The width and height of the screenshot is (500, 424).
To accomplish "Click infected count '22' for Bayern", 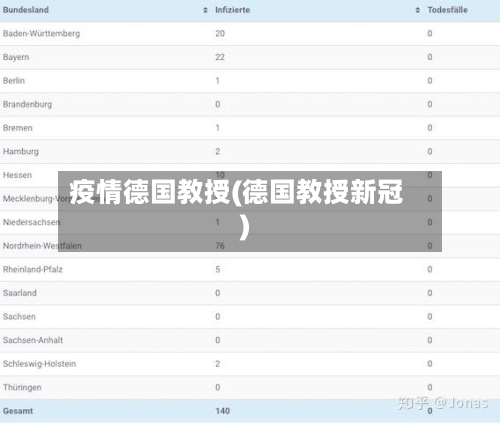I will click(220, 57).
